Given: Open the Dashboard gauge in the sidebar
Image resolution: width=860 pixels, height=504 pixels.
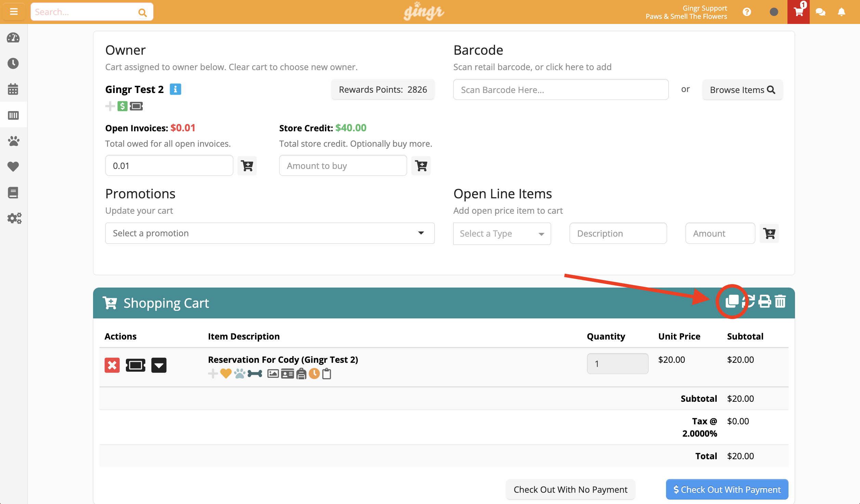Looking at the screenshot, I should click(x=13, y=38).
